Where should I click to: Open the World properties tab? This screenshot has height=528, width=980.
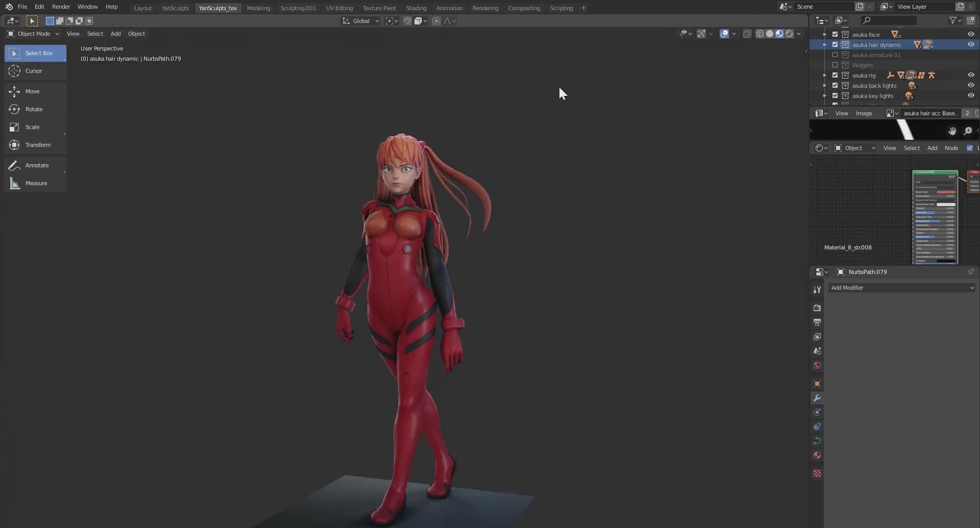[817, 365]
